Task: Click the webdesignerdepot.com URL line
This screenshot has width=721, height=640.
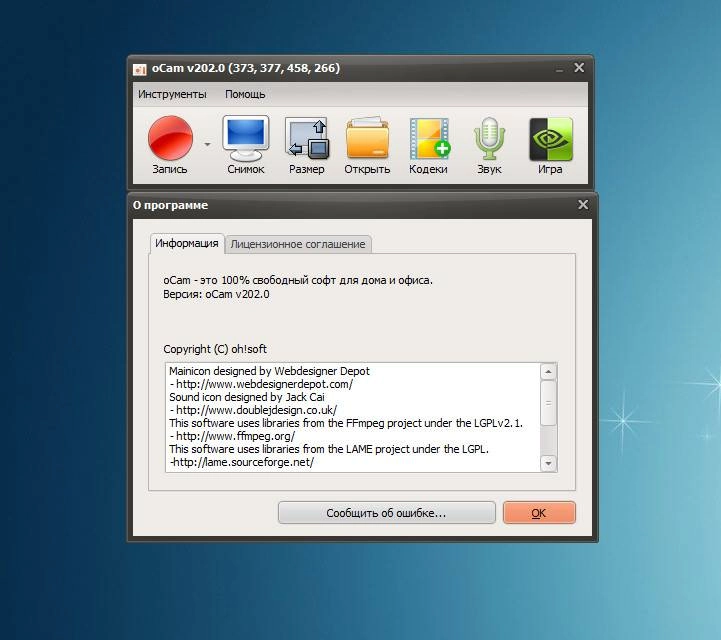Action: pyautogui.click(x=261, y=384)
